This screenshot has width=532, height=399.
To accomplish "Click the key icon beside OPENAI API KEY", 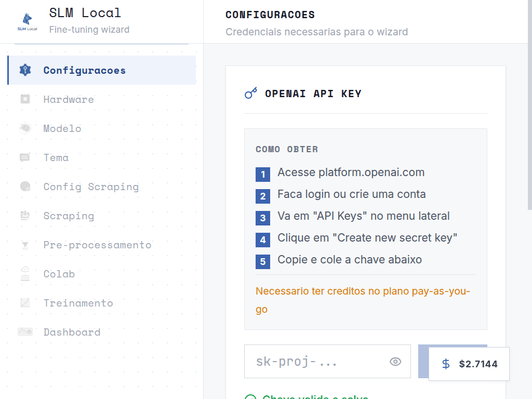I will [251, 94].
